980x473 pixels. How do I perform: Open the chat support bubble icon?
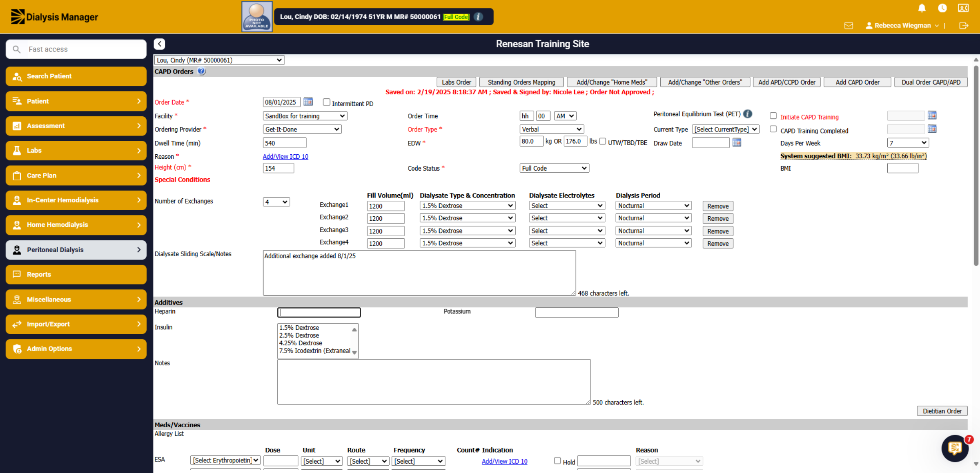coord(955,448)
